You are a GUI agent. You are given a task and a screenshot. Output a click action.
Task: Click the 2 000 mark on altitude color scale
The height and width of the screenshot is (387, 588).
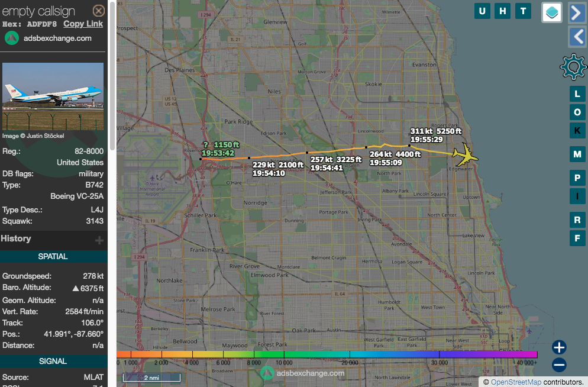[x=161, y=363]
